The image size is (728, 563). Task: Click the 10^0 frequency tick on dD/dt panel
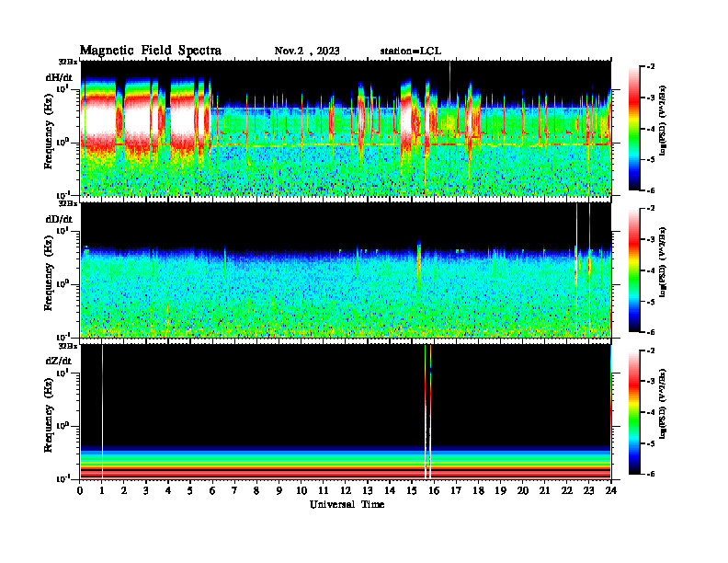(63, 284)
